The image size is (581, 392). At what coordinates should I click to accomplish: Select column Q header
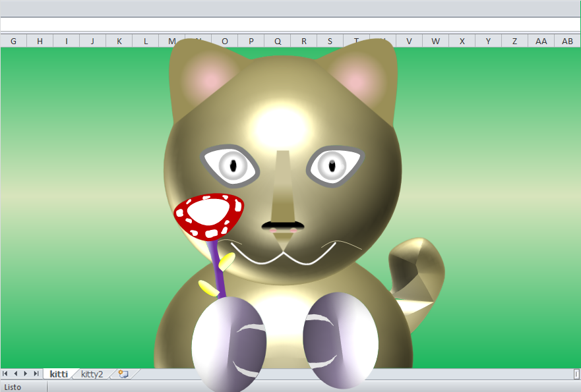tap(278, 41)
